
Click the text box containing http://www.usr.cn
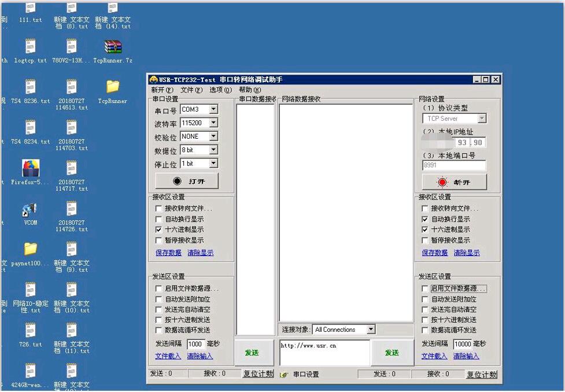(x=324, y=353)
